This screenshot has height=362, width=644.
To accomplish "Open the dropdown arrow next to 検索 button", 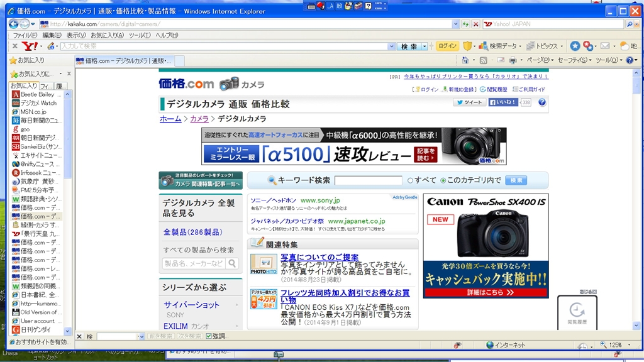I will (x=425, y=47).
